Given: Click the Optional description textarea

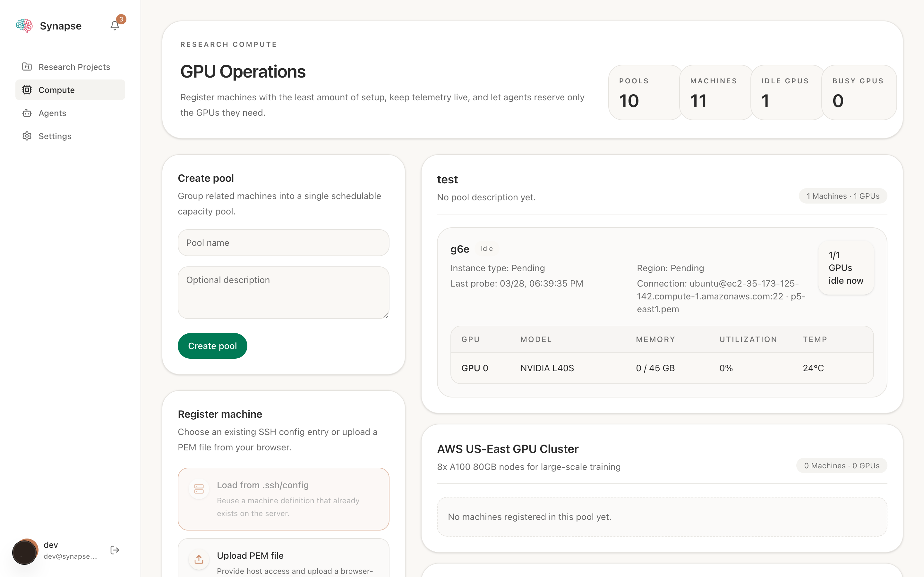Looking at the screenshot, I should (x=283, y=292).
